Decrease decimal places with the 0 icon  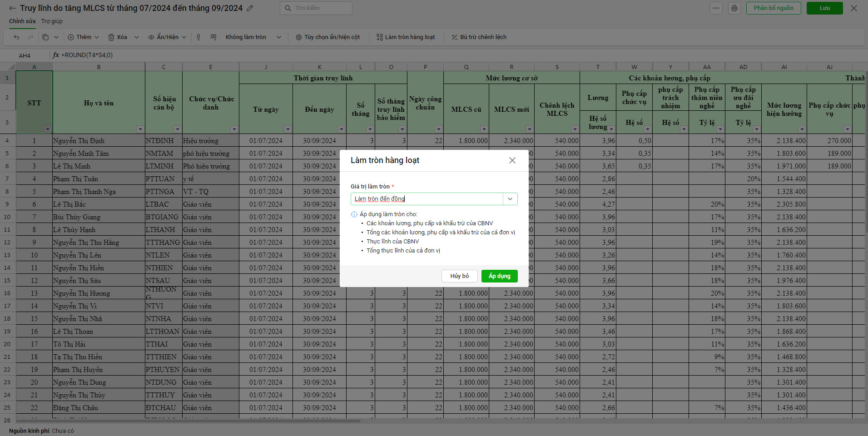click(x=198, y=37)
